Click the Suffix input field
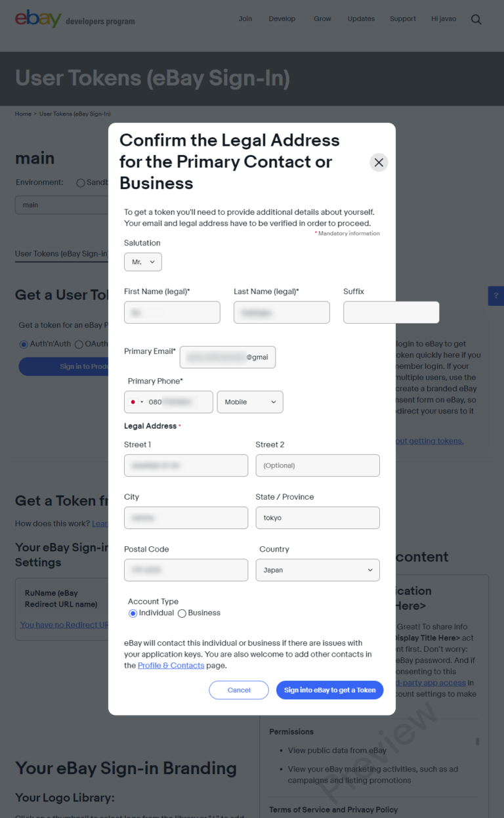This screenshot has width=504, height=818. [x=390, y=312]
